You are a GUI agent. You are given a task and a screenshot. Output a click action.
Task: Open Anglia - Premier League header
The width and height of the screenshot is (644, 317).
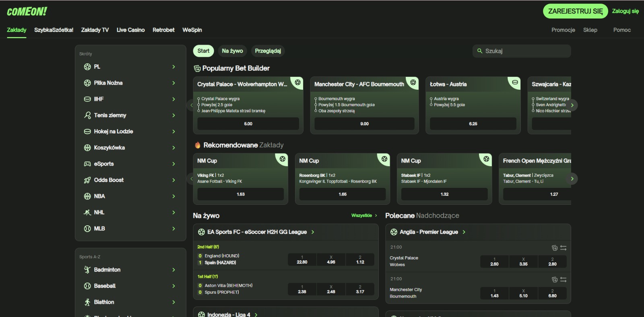pyautogui.click(x=428, y=232)
